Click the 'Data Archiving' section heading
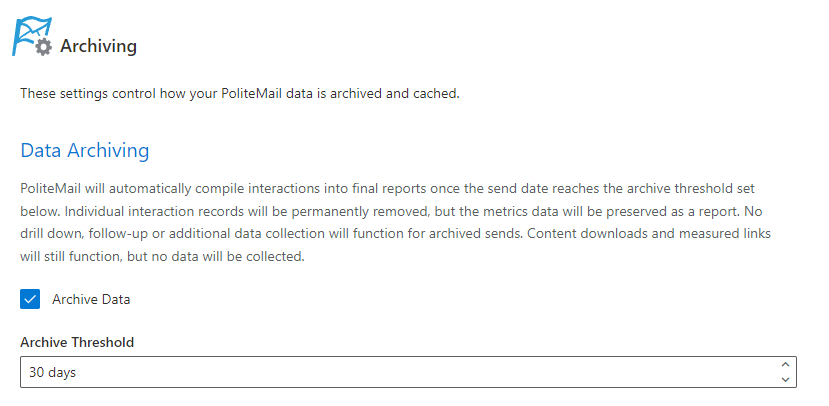This screenshot has height=406, width=829. point(85,151)
